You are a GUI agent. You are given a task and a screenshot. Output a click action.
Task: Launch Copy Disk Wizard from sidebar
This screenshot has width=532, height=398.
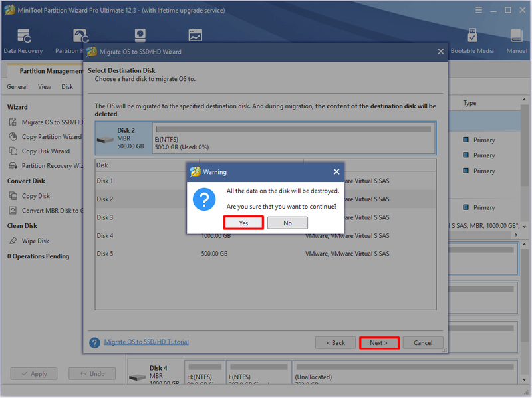point(39,151)
